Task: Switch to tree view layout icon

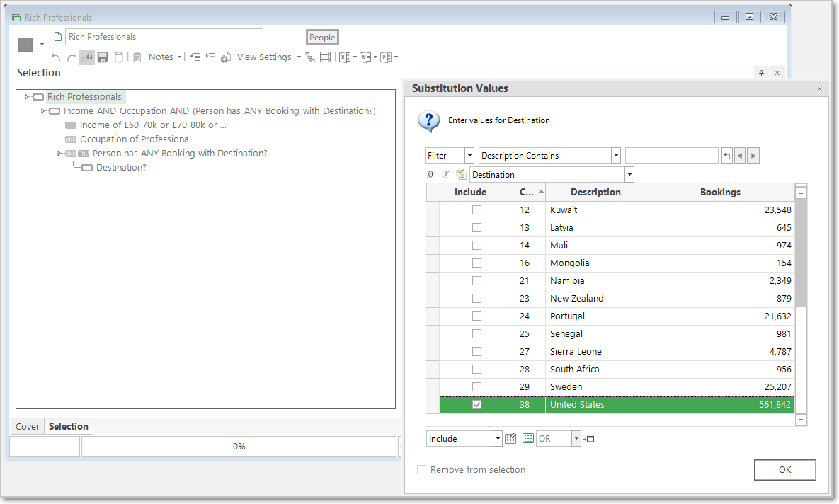Action: point(310,57)
